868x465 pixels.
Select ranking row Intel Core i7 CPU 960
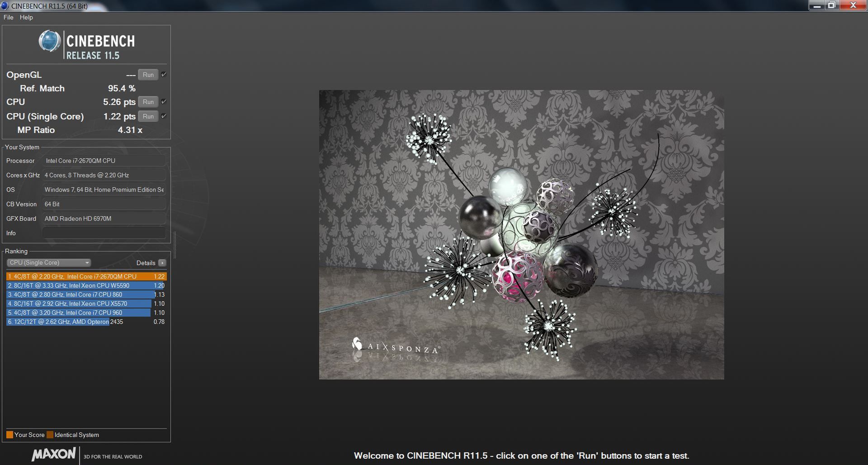86,313
